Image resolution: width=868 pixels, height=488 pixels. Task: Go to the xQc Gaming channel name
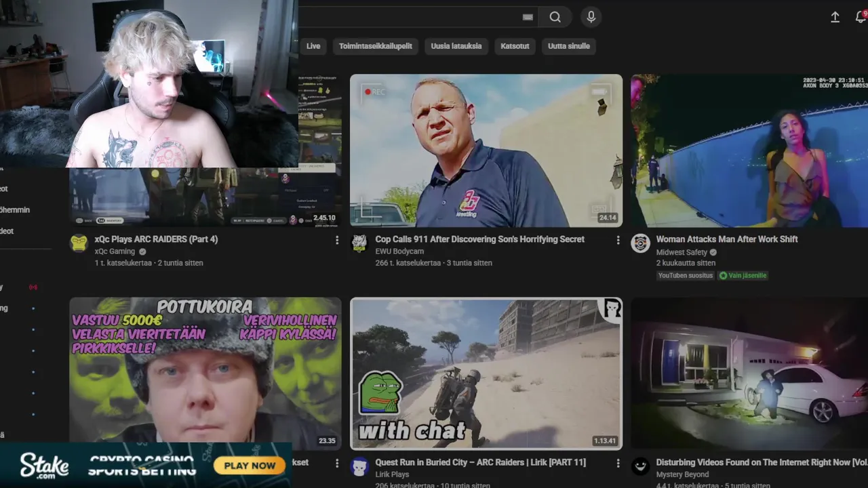coord(115,251)
